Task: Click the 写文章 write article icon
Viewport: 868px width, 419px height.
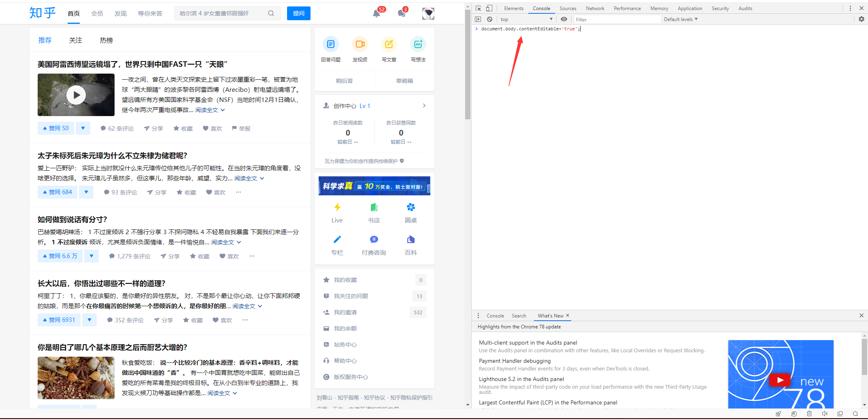Action: click(x=389, y=44)
